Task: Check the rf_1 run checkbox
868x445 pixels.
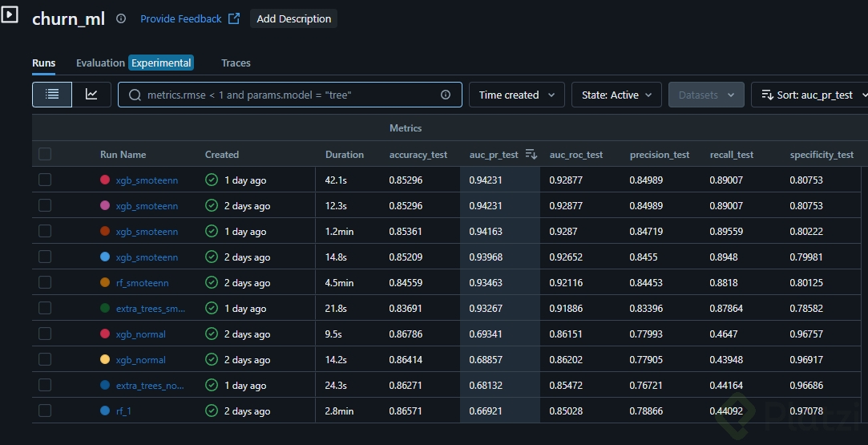Action: click(x=45, y=411)
